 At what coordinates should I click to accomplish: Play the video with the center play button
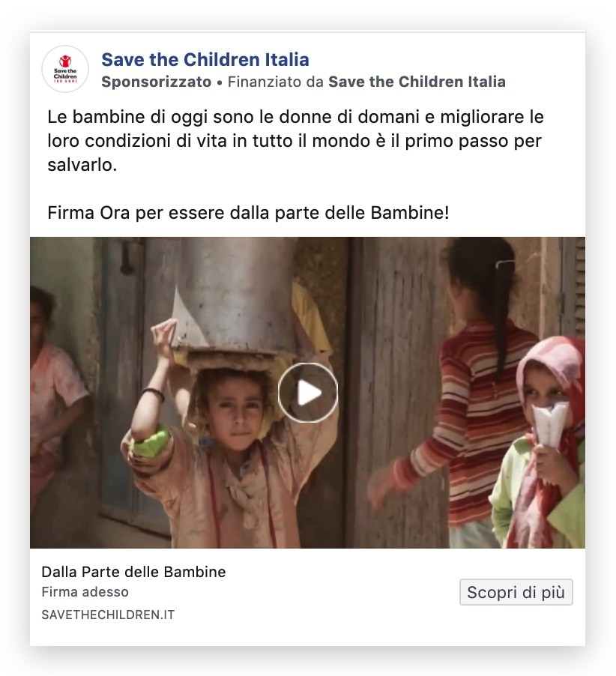(308, 392)
